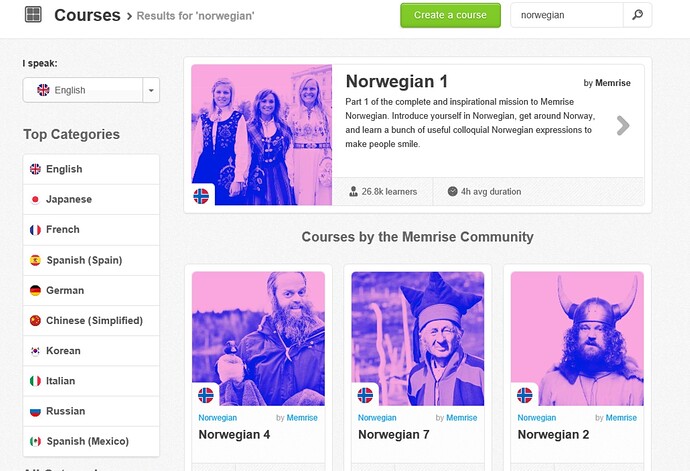Open the Norwegian 7 course title
Screen dimensions: 690x471
pos(393,434)
